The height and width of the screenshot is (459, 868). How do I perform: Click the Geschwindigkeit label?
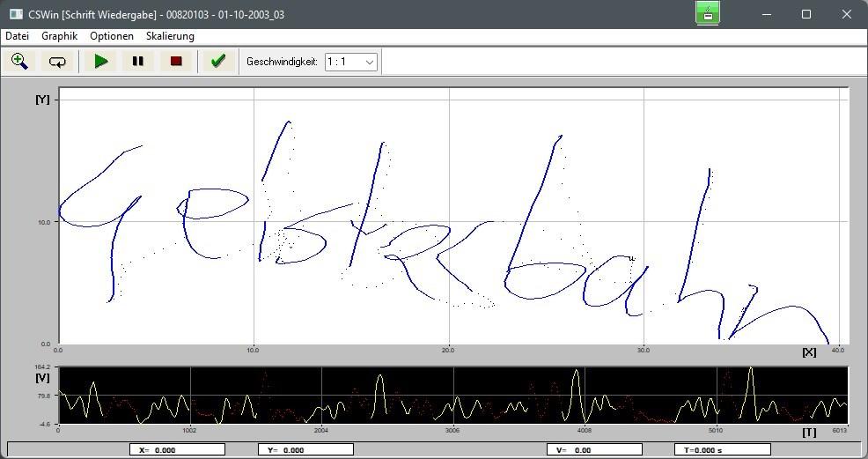[x=282, y=62]
